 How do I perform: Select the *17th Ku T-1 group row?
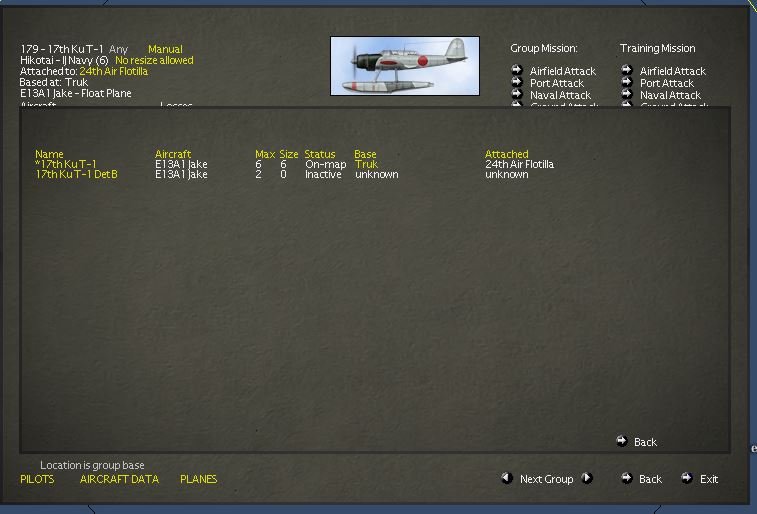tap(66, 164)
